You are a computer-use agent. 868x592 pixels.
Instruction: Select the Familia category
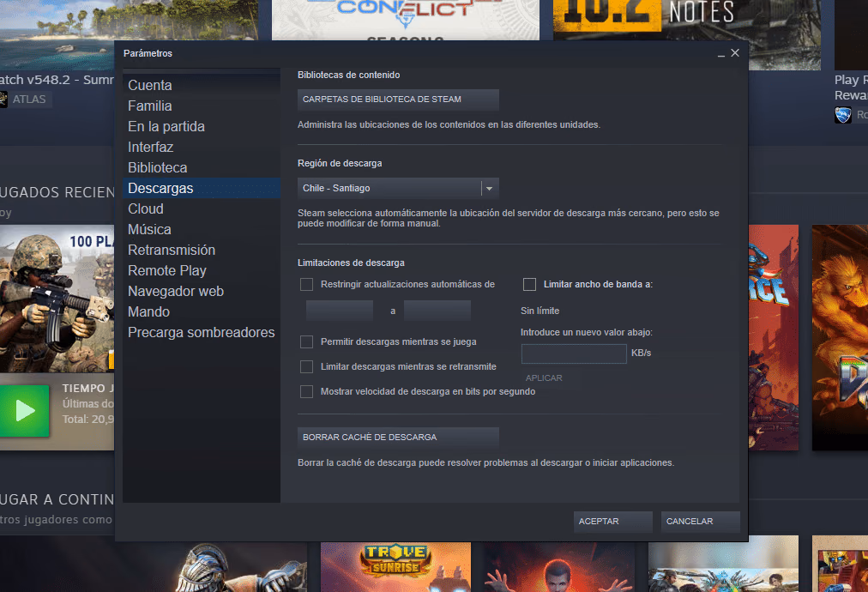[149, 106]
